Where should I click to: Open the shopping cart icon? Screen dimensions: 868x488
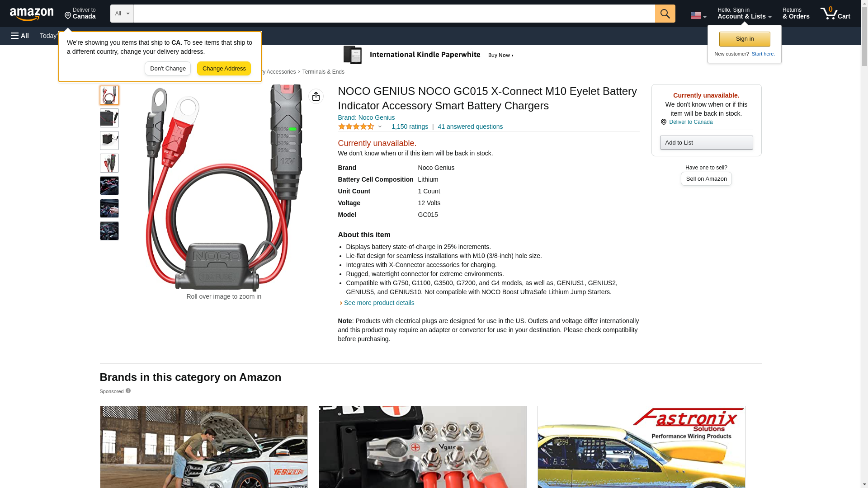(x=835, y=14)
